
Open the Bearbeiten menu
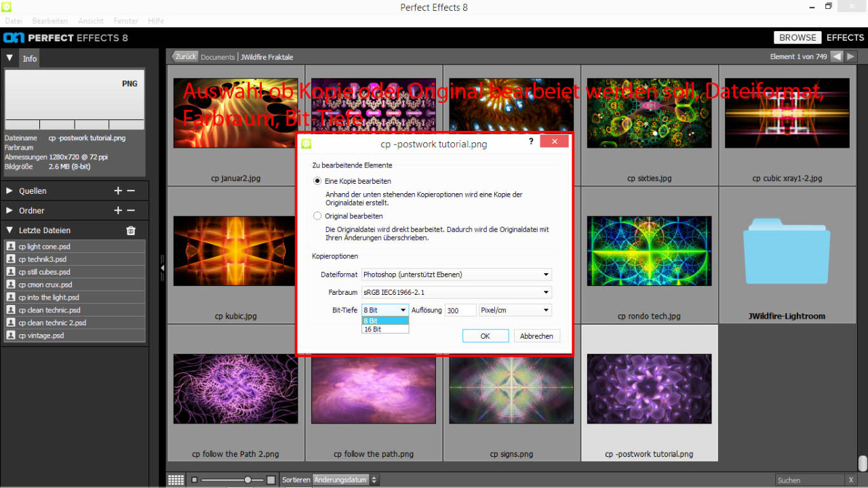[x=50, y=21]
